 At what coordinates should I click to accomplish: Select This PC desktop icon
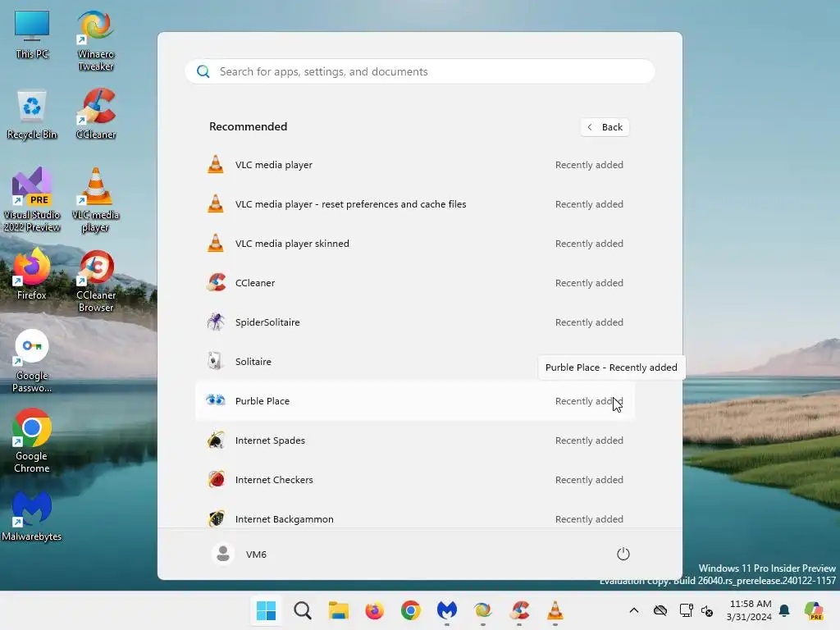click(x=32, y=34)
